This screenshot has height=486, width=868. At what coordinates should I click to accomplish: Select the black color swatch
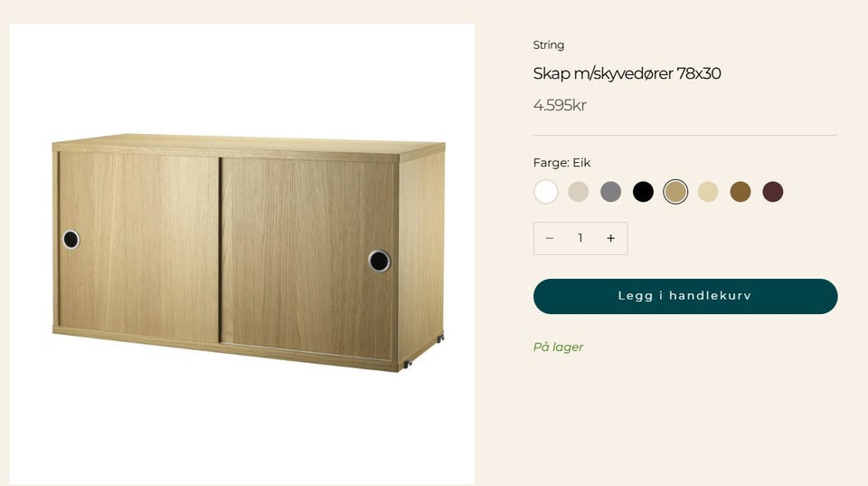[x=643, y=192]
